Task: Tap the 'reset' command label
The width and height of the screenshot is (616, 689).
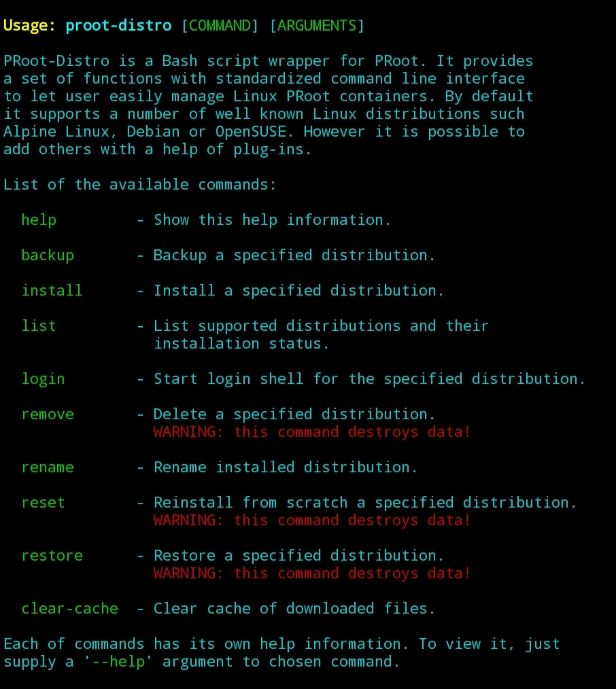Action: pos(44,502)
